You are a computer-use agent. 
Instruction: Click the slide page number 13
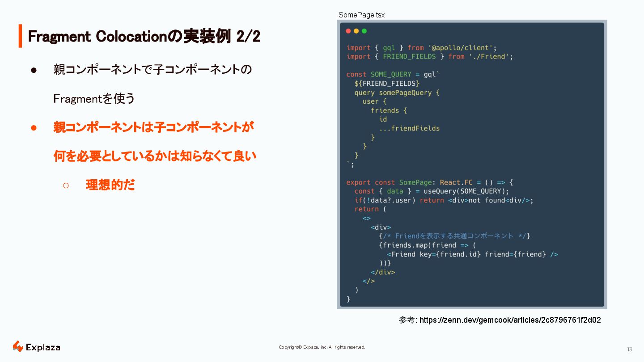click(630, 349)
